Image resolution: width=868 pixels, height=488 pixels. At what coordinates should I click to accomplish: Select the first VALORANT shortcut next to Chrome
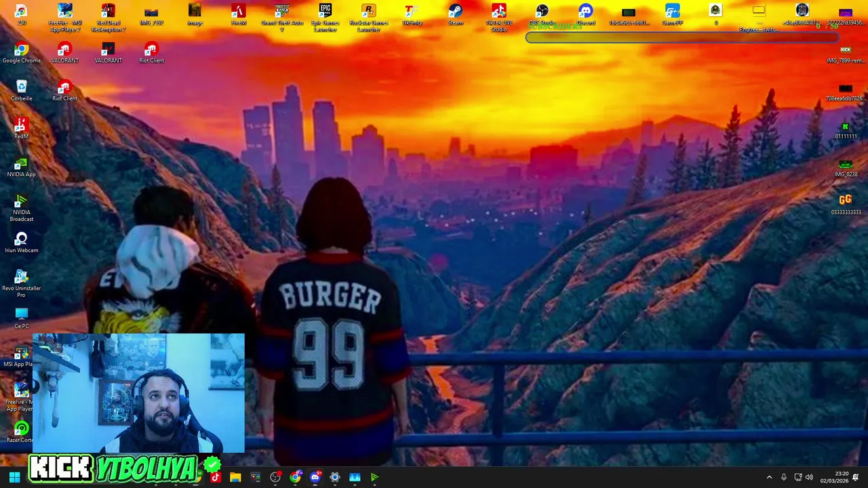(x=65, y=54)
